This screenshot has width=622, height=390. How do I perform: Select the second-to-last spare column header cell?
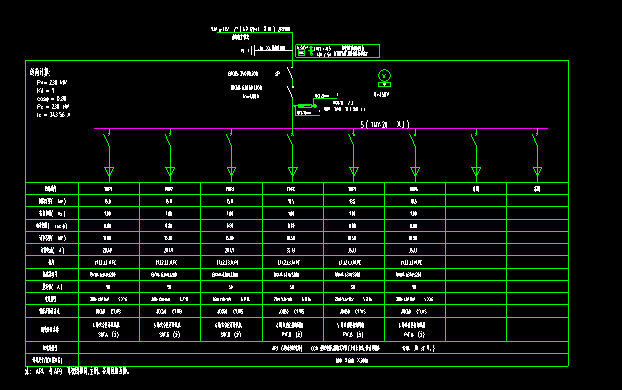[x=476, y=189]
